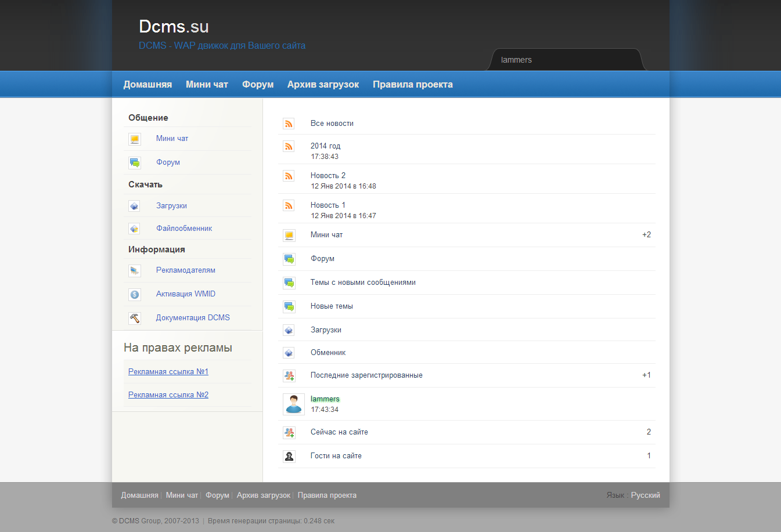
Task: Click icon beside Темы с новыми сообщениями
Action: [289, 283]
